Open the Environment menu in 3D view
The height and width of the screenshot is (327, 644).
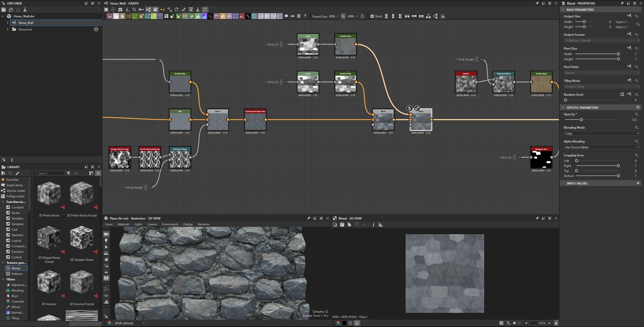tap(170, 224)
